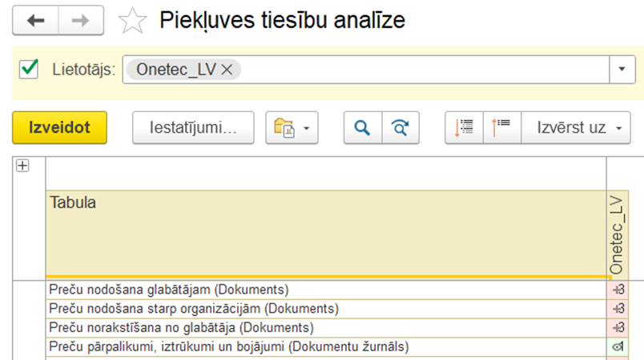Screen dimensions: 644x360
Task: Select the rotated Onetec_LV column header
Action: [618, 234]
